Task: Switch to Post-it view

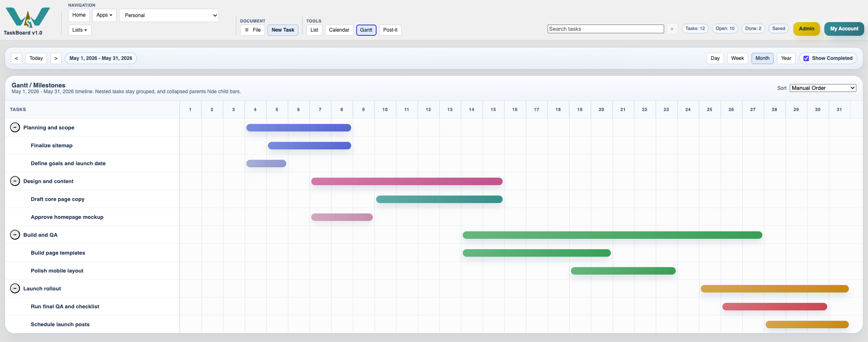Action: 390,30
